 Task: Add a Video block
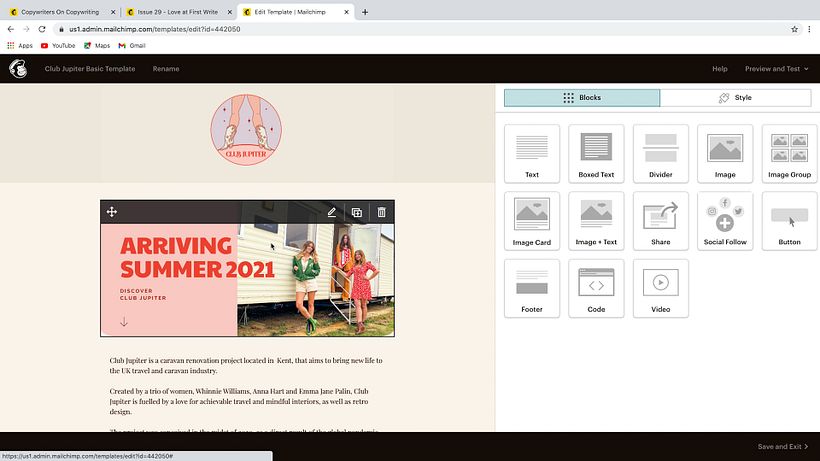pyautogui.click(x=661, y=288)
